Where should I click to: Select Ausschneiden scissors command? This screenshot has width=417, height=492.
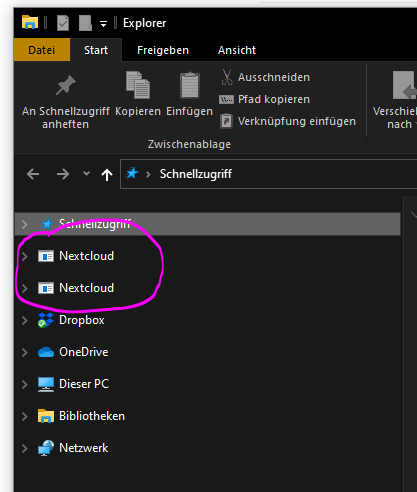point(265,77)
